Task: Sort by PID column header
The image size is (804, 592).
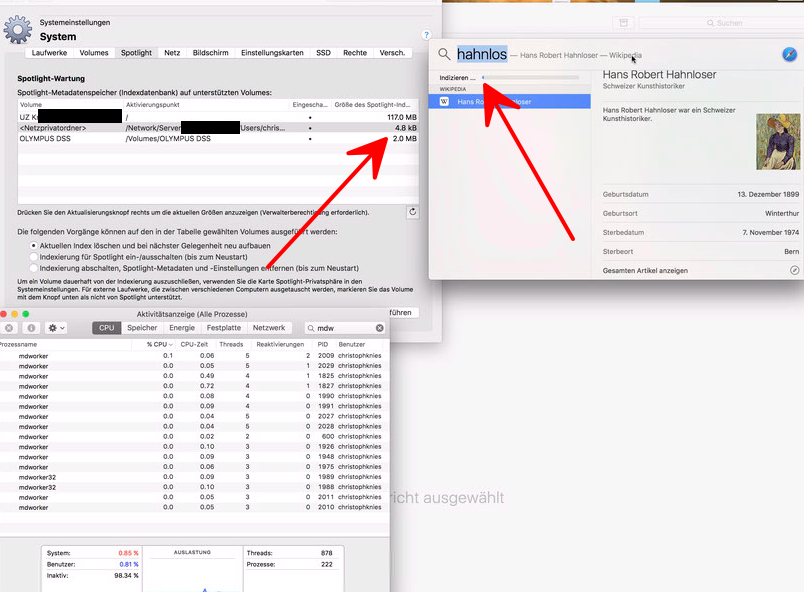Action: (323, 344)
